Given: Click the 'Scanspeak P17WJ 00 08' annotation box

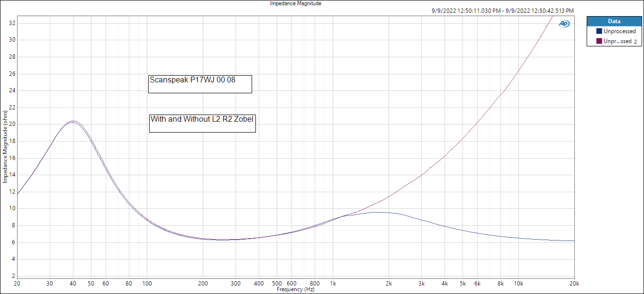Looking at the screenshot, I should point(200,84).
